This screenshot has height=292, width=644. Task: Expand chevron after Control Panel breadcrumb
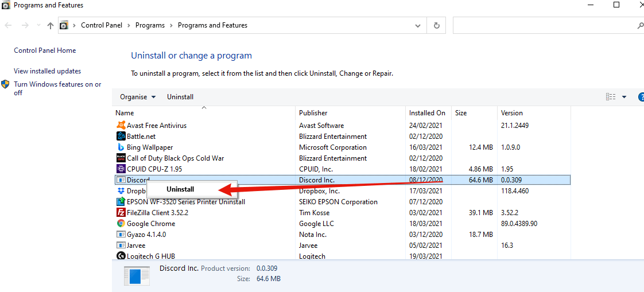point(129,25)
